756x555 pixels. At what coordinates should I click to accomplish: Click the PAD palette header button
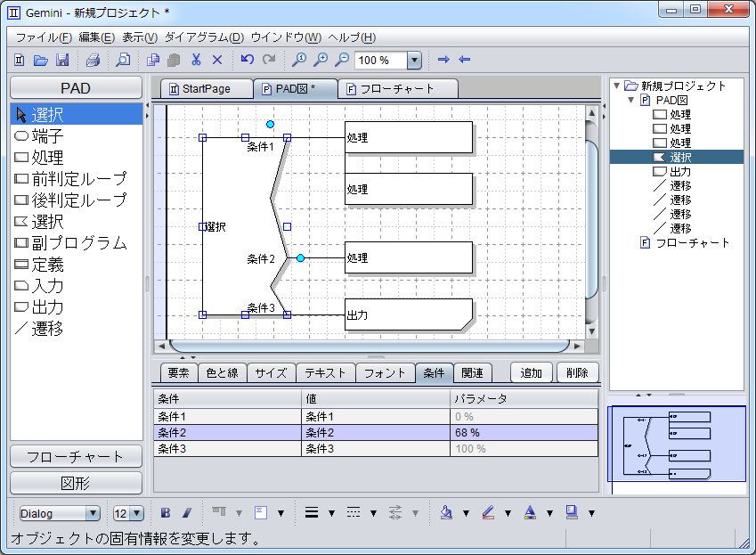click(x=76, y=88)
